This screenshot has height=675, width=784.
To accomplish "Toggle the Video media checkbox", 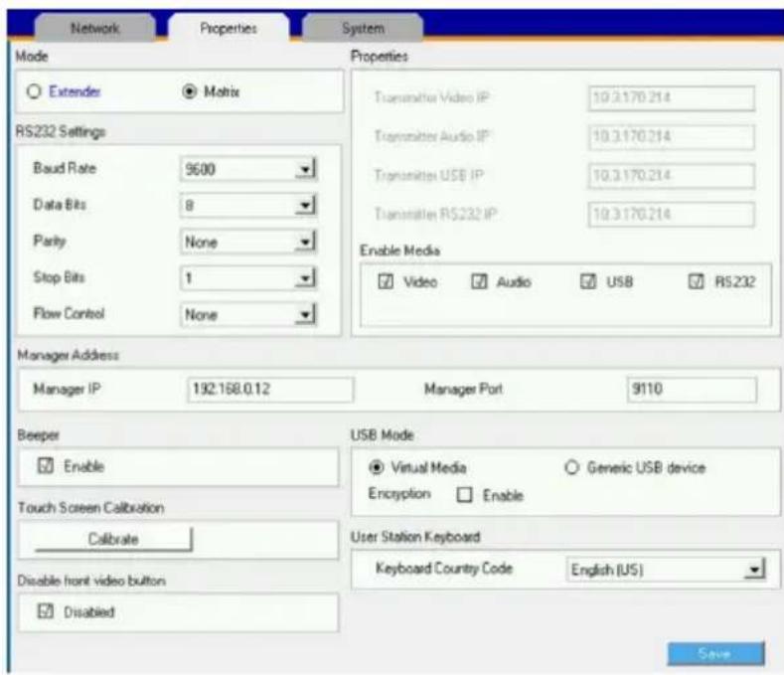I will click(386, 281).
